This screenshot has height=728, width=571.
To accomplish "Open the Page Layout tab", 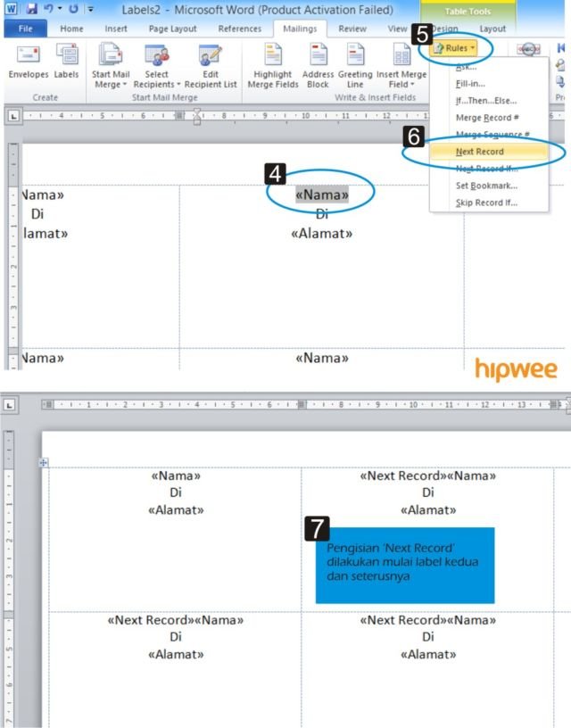I will pos(173,29).
